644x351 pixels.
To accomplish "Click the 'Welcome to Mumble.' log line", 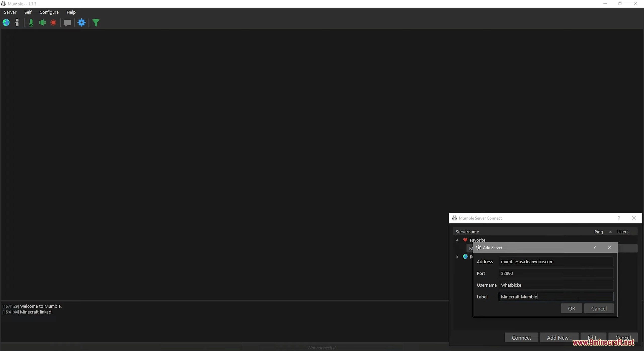I will click(x=41, y=306).
